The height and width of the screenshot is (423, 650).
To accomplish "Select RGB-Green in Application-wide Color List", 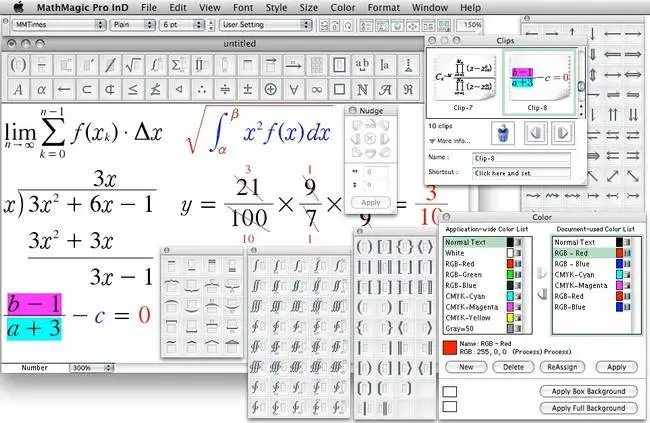I will point(483,275).
